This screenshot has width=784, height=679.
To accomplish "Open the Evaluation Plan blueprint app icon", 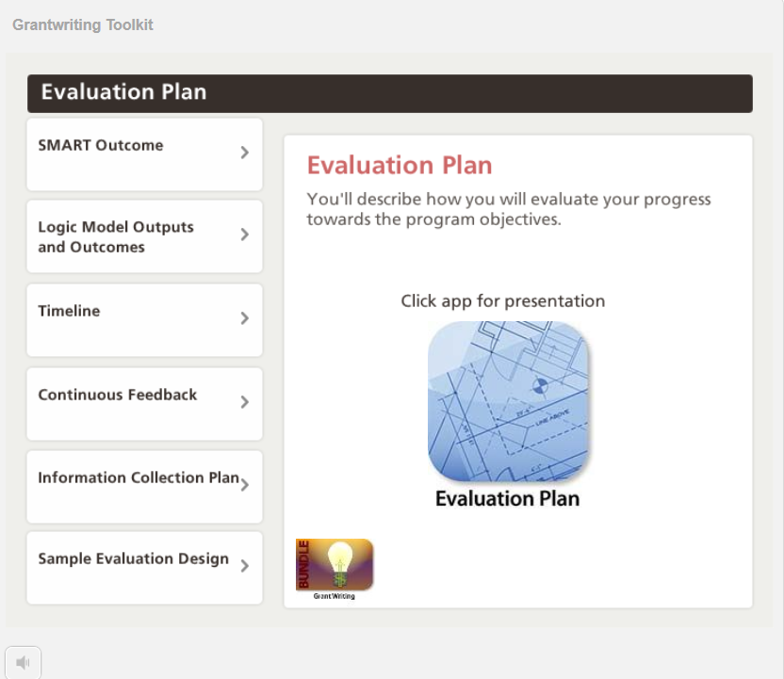I will point(508,401).
